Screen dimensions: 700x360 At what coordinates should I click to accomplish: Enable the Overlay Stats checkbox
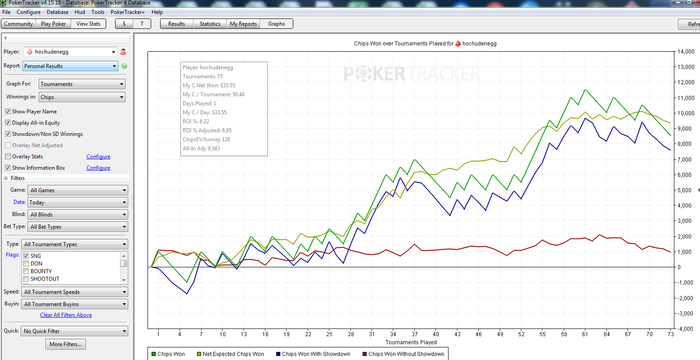8,157
